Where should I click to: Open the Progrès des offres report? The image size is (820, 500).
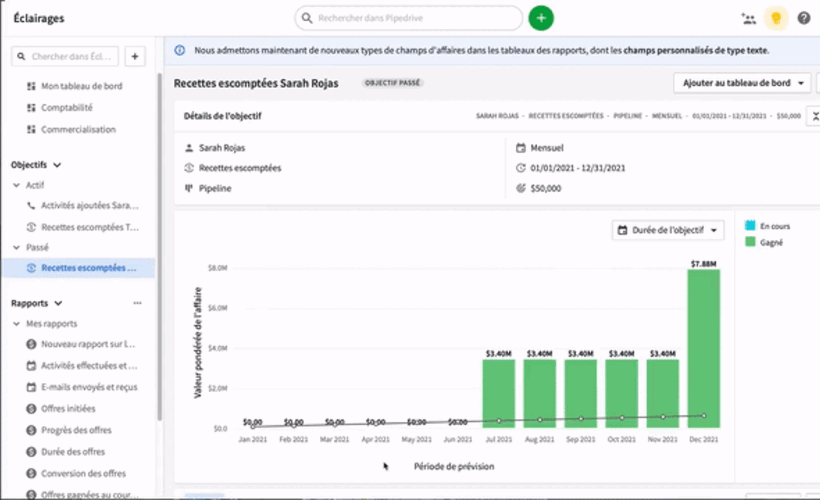(x=76, y=430)
